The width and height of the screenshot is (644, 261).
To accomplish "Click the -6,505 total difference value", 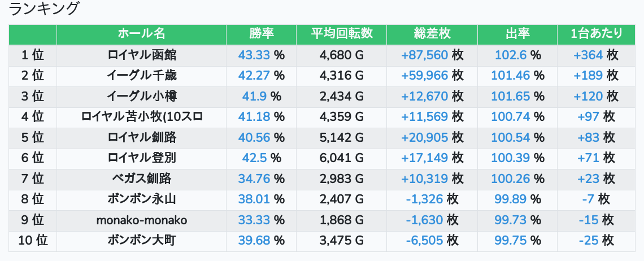I will point(424,241).
